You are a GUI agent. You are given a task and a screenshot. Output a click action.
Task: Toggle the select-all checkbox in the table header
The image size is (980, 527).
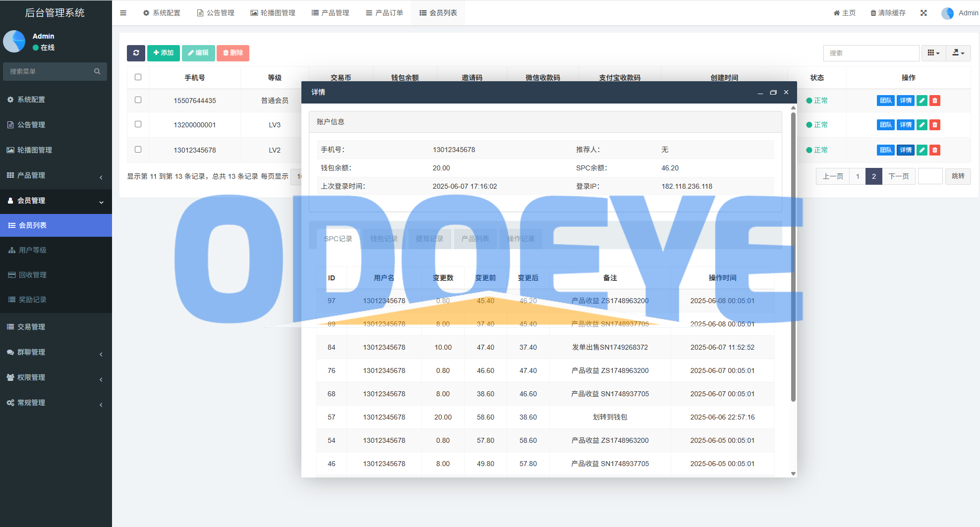[138, 77]
